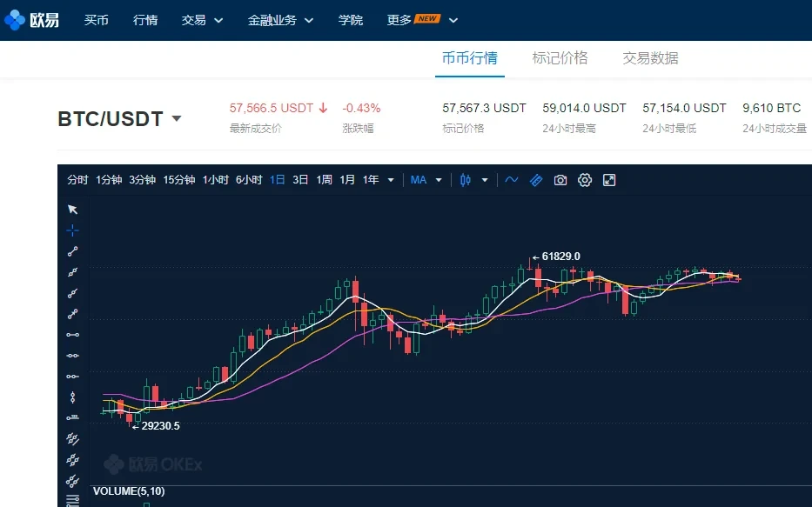Set chart interval to 15分钟
Screen dimensions: 812x507
178,180
